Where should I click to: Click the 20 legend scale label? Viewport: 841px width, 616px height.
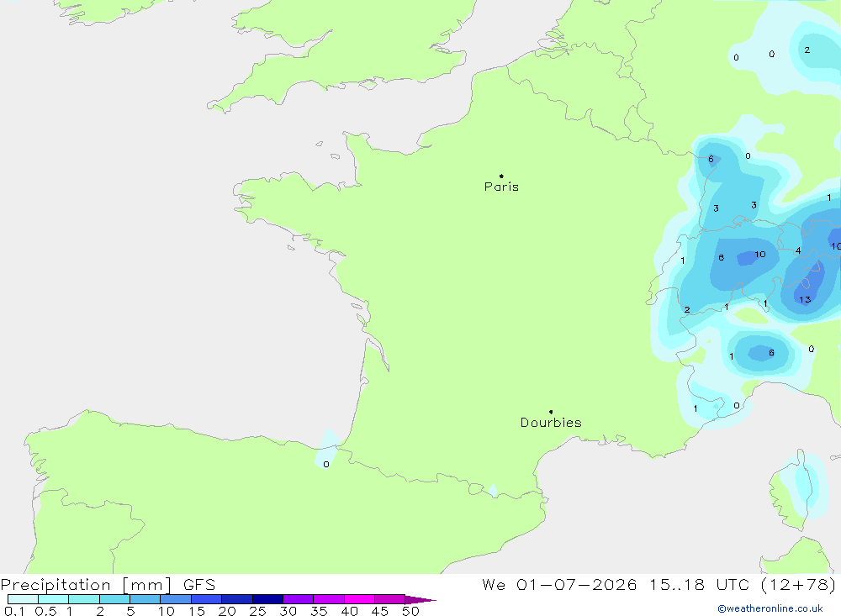[227, 611]
